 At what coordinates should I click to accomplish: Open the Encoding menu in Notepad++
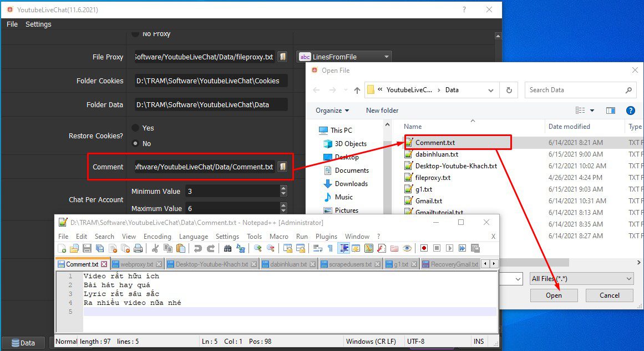point(158,237)
